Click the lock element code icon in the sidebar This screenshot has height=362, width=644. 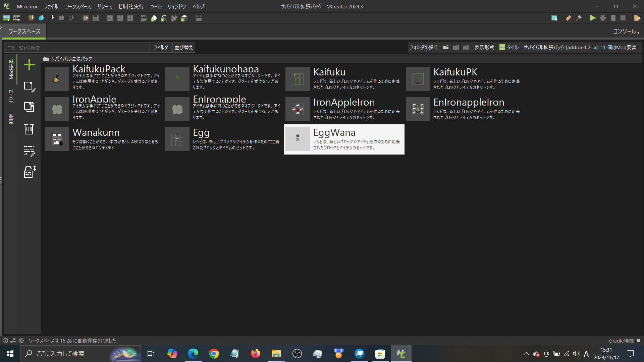[30, 172]
